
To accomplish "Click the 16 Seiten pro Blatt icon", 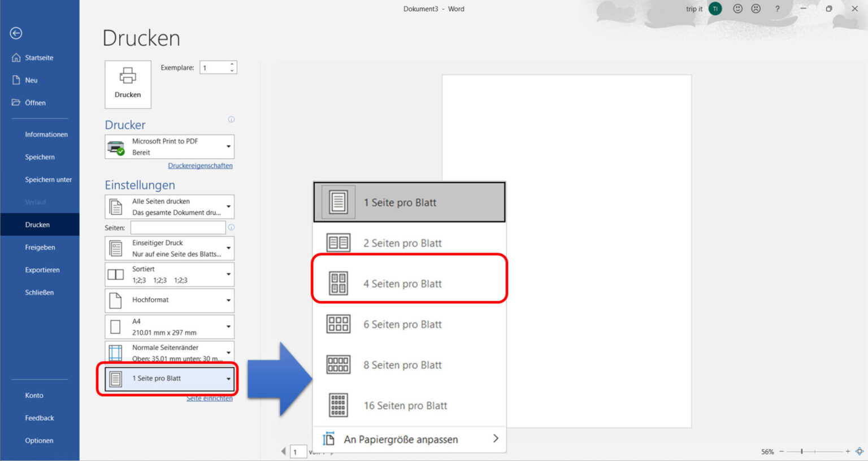I will click(338, 406).
